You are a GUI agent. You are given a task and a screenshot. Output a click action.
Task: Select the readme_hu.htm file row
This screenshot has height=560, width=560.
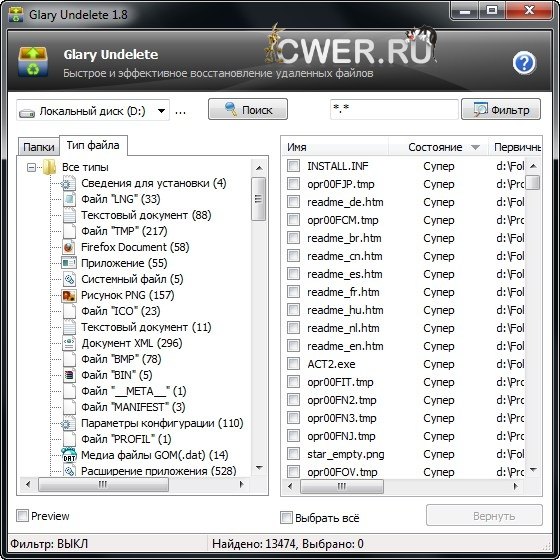pyautogui.click(x=405, y=310)
